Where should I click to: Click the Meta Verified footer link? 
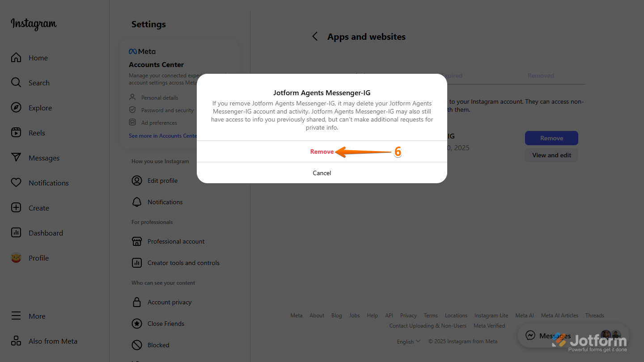coord(489,326)
